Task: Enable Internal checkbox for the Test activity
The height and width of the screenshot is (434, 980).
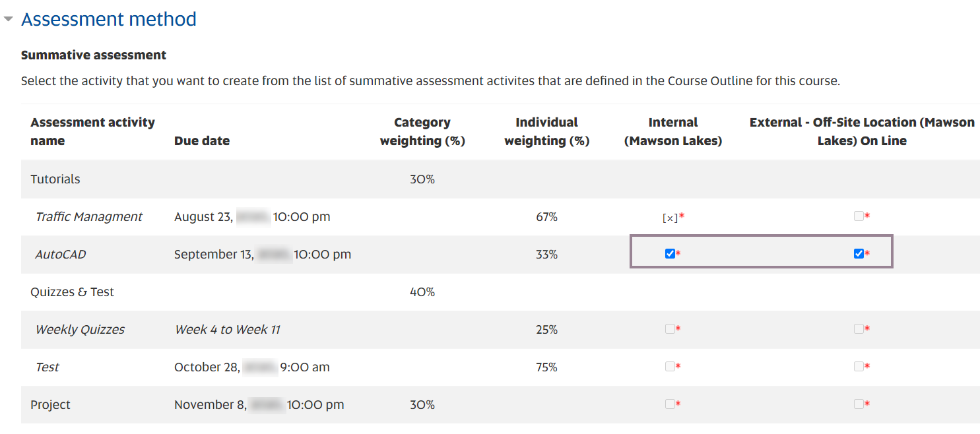Action: coord(670,366)
